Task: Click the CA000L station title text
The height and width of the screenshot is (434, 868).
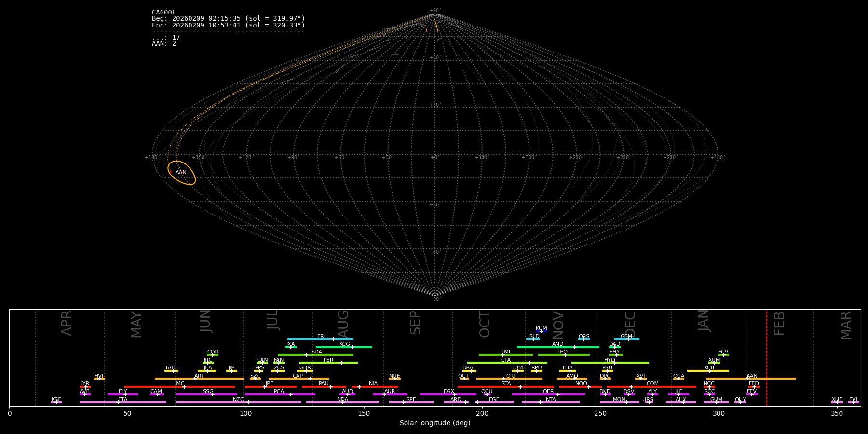Action: (x=163, y=13)
